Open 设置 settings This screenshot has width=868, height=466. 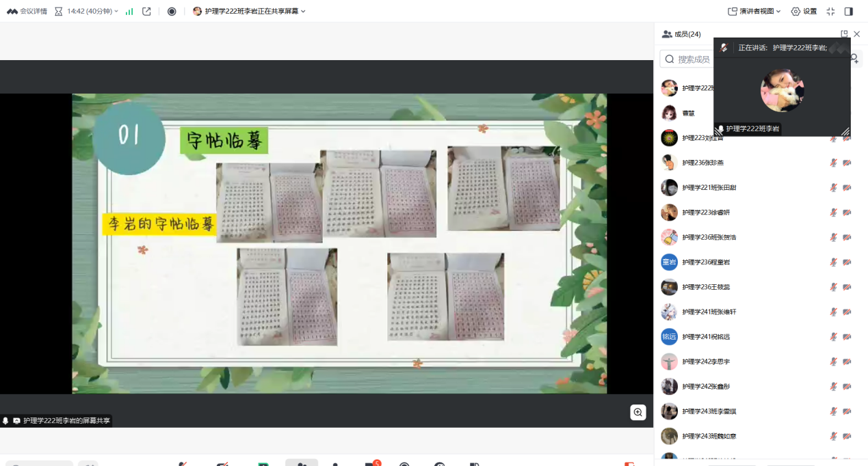click(804, 11)
